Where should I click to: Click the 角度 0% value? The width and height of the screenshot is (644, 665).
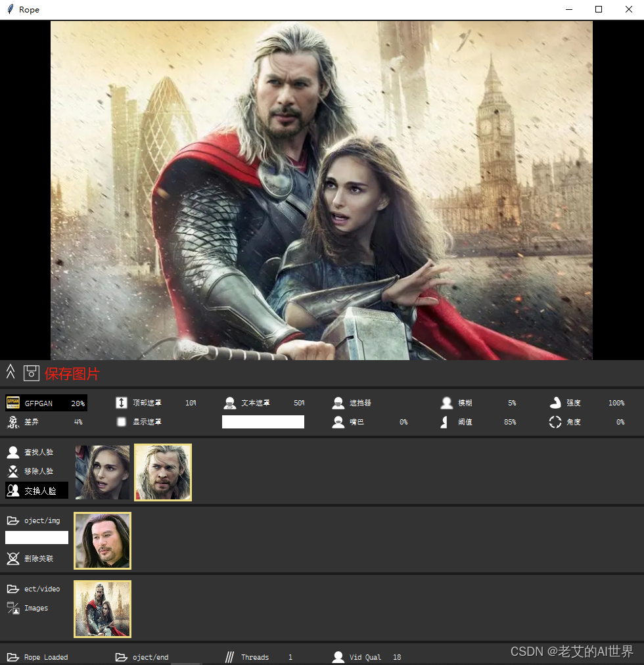tap(620, 422)
